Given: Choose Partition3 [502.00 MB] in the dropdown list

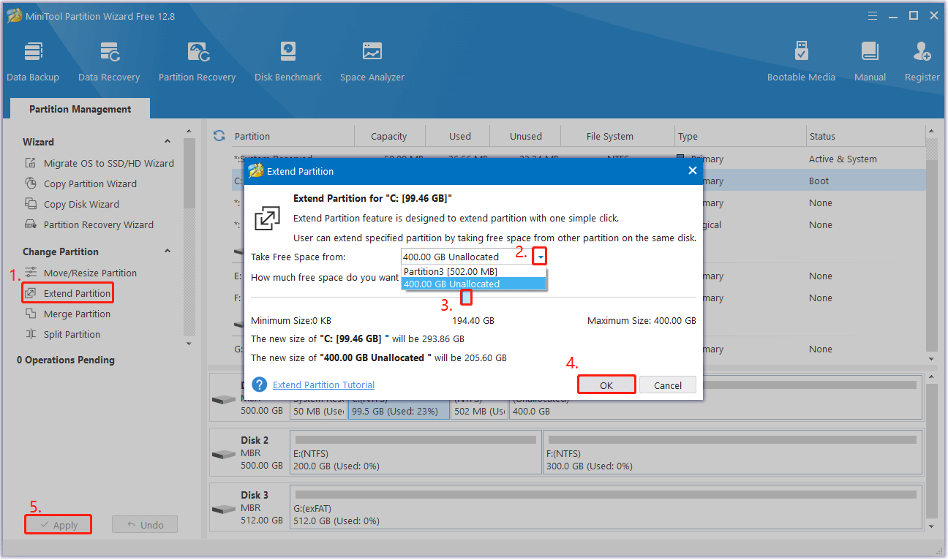Looking at the screenshot, I should 473,271.
